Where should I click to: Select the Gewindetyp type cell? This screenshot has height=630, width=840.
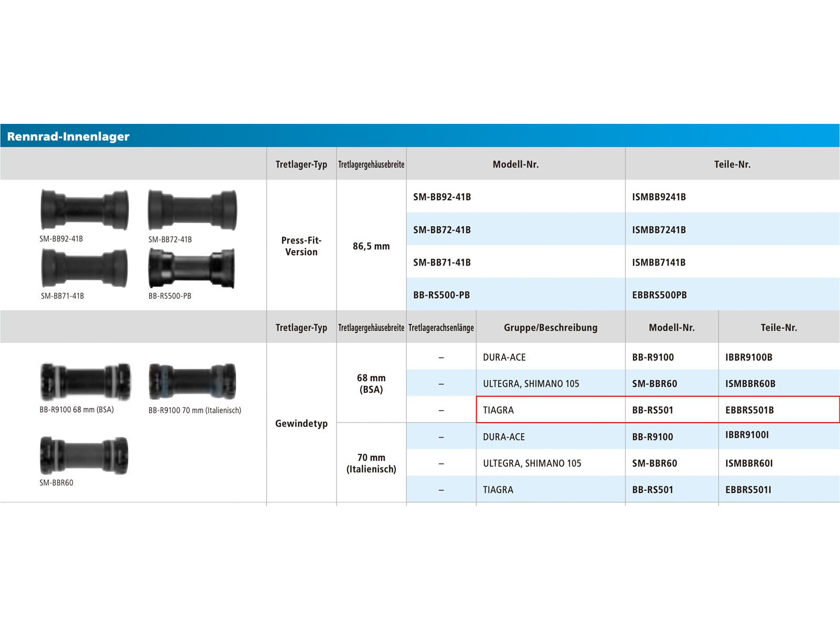(301, 423)
